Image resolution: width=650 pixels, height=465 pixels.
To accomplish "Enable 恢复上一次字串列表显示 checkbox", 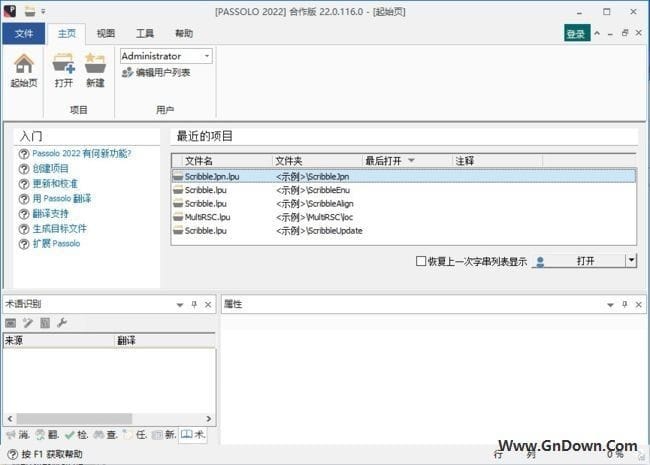I will click(x=420, y=261).
